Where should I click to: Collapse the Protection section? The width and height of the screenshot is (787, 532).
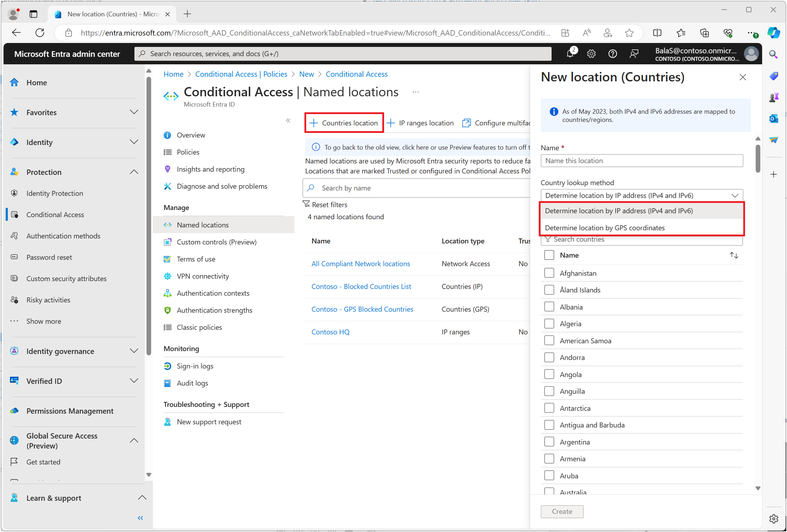point(134,172)
